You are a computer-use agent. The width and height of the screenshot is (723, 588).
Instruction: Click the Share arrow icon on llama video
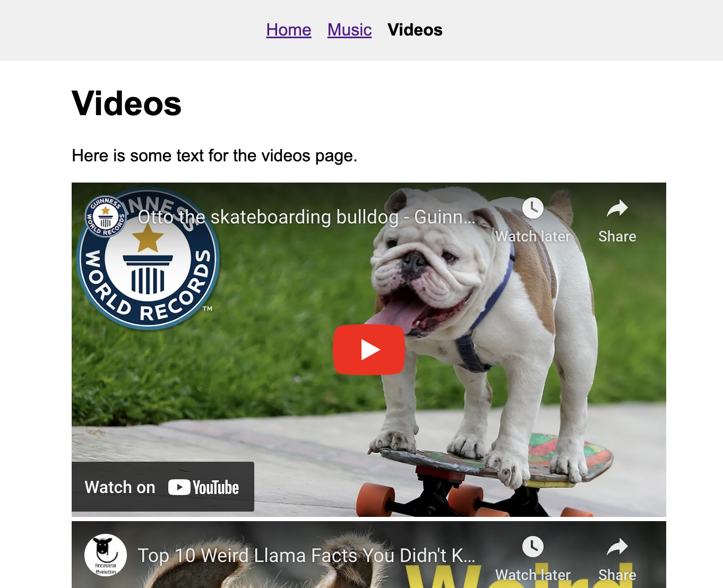(617, 547)
